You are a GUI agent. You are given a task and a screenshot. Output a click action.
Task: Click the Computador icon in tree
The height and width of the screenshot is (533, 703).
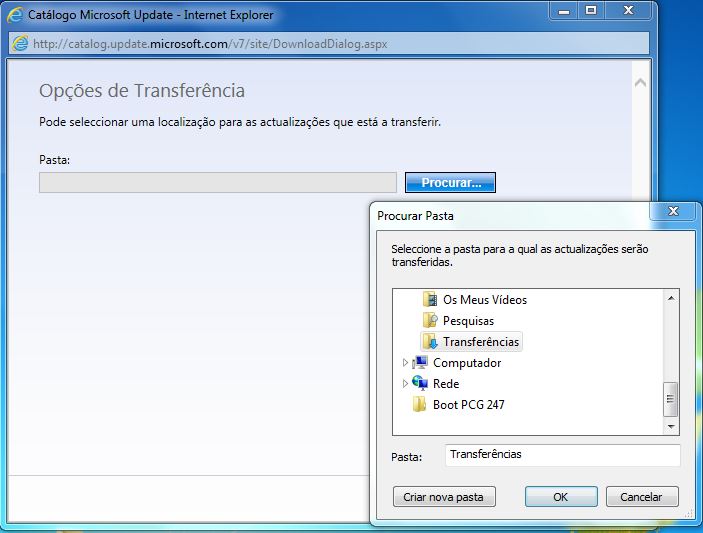tap(420, 362)
